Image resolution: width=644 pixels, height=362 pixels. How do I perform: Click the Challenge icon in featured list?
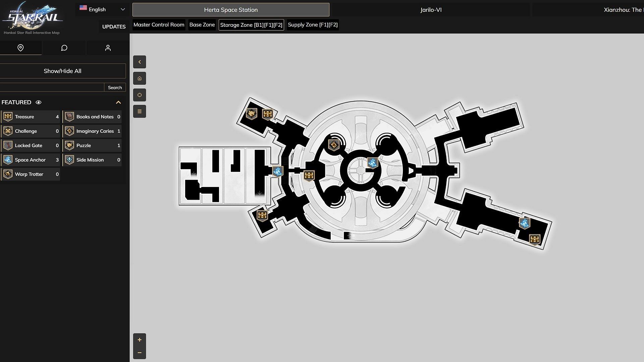tap(8, 130)
